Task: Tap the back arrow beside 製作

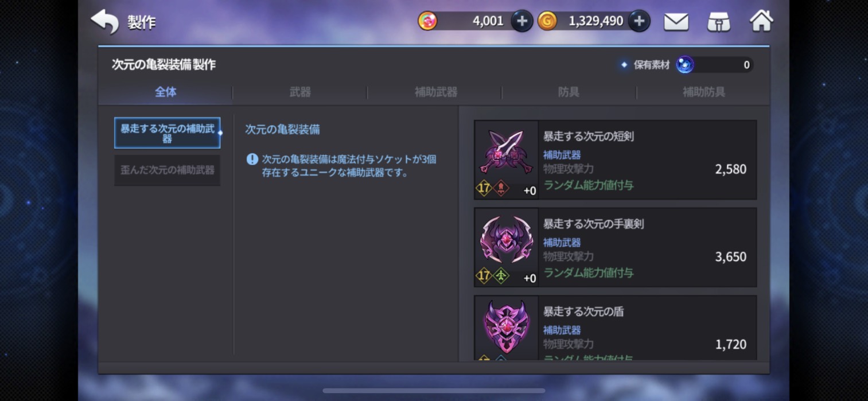Action: 105,22
